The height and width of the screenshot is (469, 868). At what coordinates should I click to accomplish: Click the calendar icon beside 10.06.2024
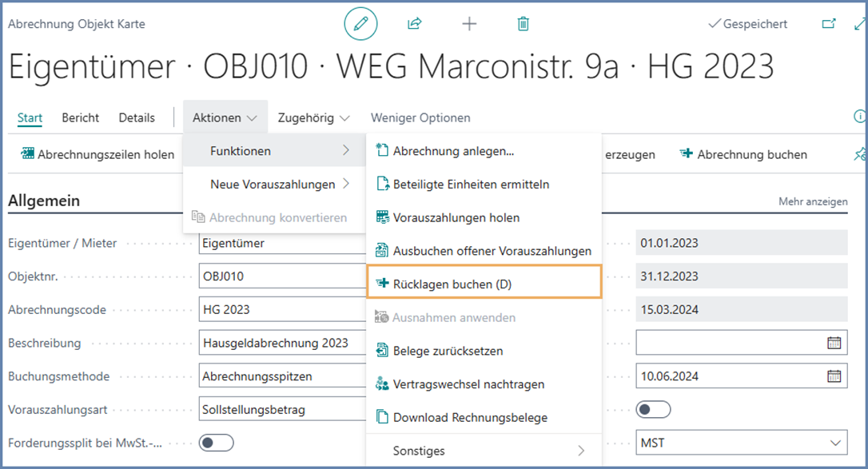(x=834, y=376)
